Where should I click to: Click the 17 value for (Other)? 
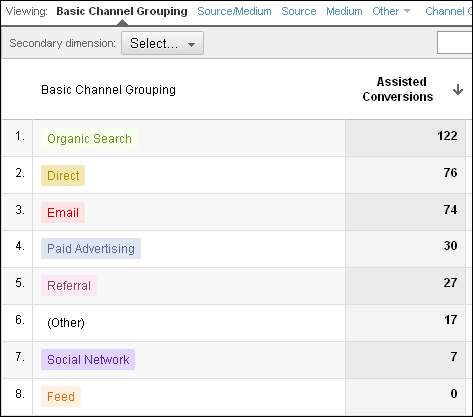pyautogui.click(x=451, y=320)
